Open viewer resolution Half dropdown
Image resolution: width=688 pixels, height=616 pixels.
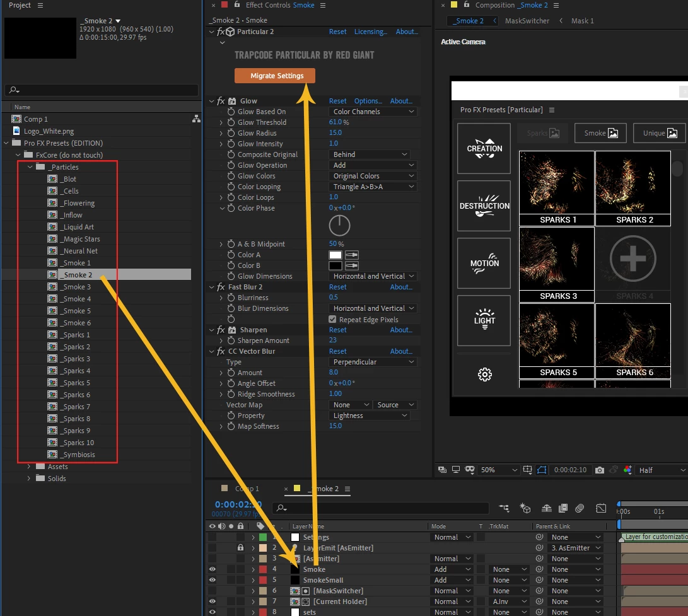(x=662, y=470)
